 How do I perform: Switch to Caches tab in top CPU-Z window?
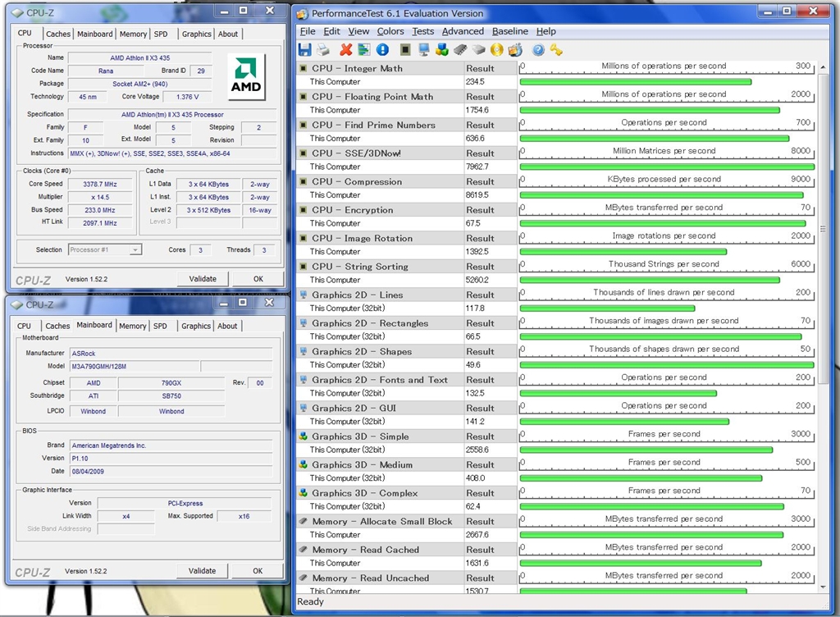click(x=57, y=34)
